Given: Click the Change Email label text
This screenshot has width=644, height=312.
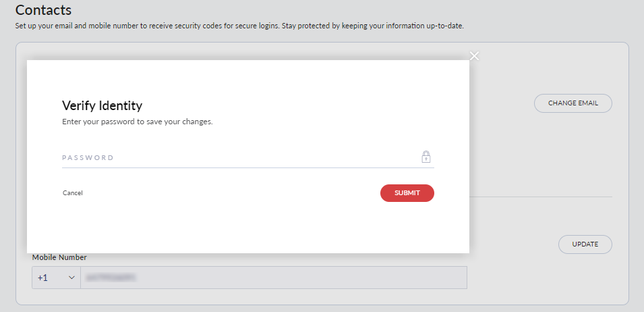Looking at the screenshot, I should [x=573, y=103].
